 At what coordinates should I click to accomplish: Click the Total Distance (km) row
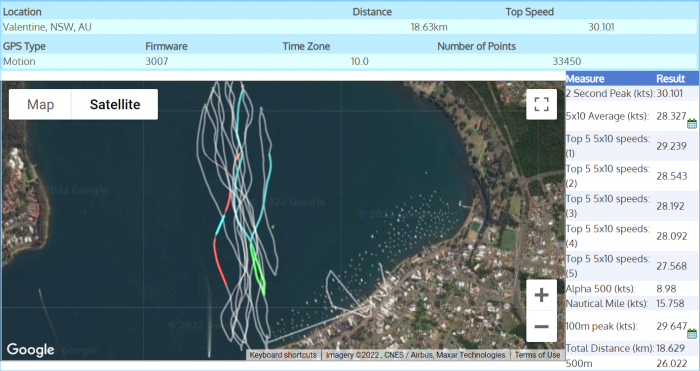coord(632,348)
